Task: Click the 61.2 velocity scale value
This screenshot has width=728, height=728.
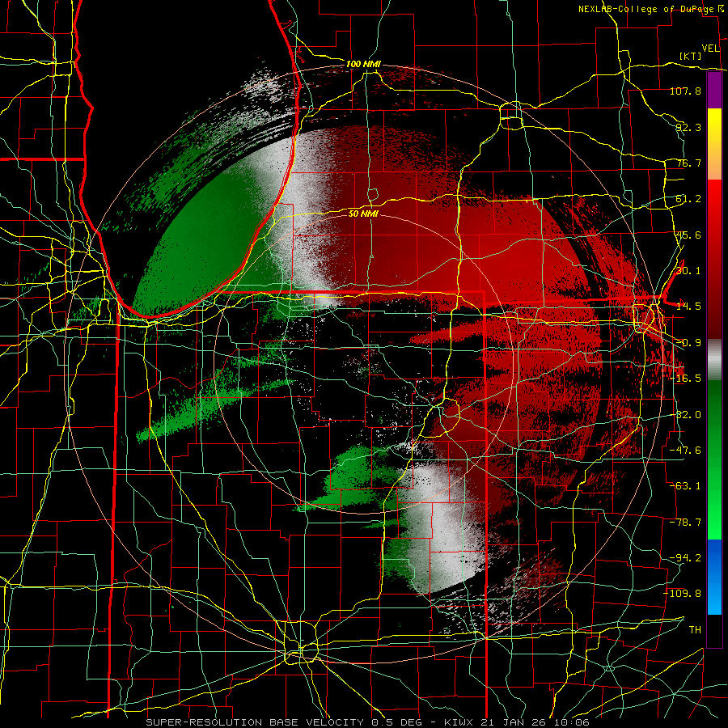Action: pos(688,199)
